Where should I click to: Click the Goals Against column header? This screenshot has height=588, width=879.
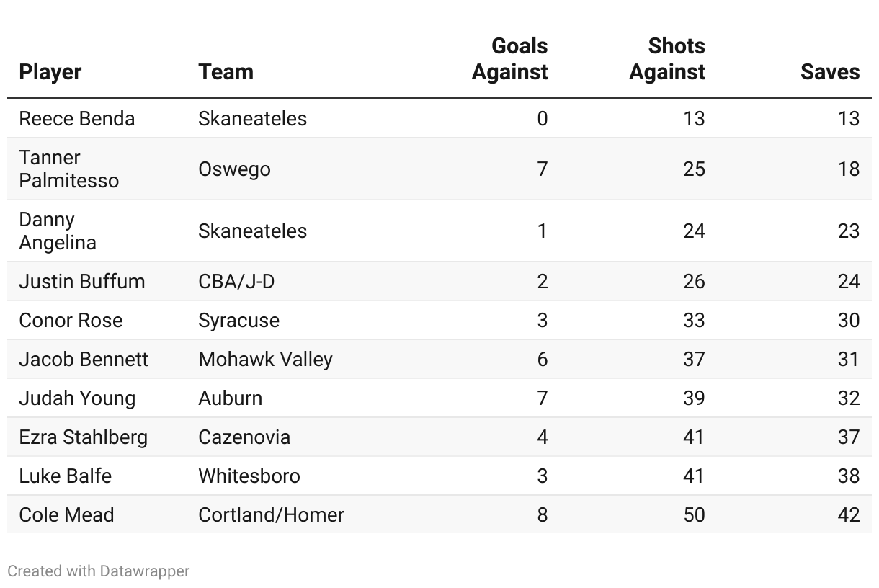click(509, 59)
